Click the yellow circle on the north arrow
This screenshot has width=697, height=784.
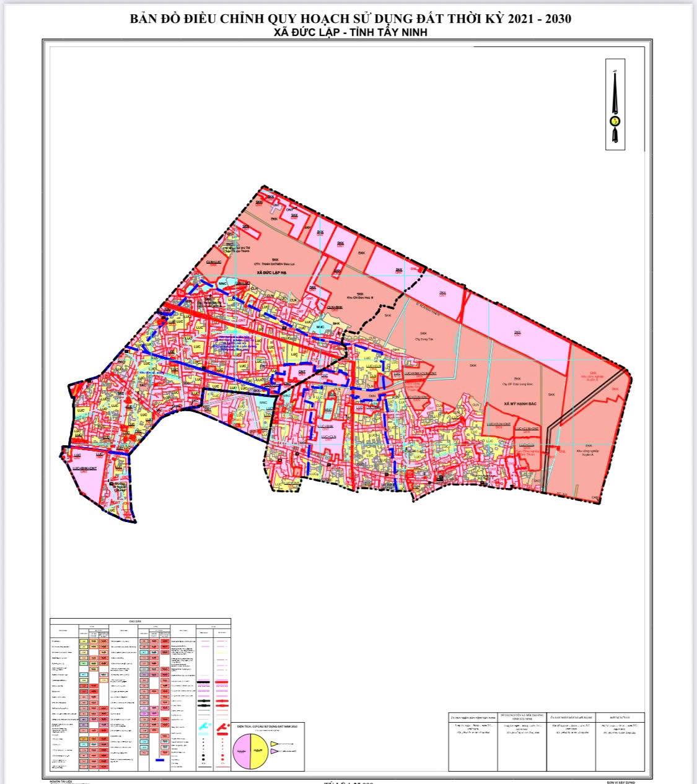(x=615, y=121)
